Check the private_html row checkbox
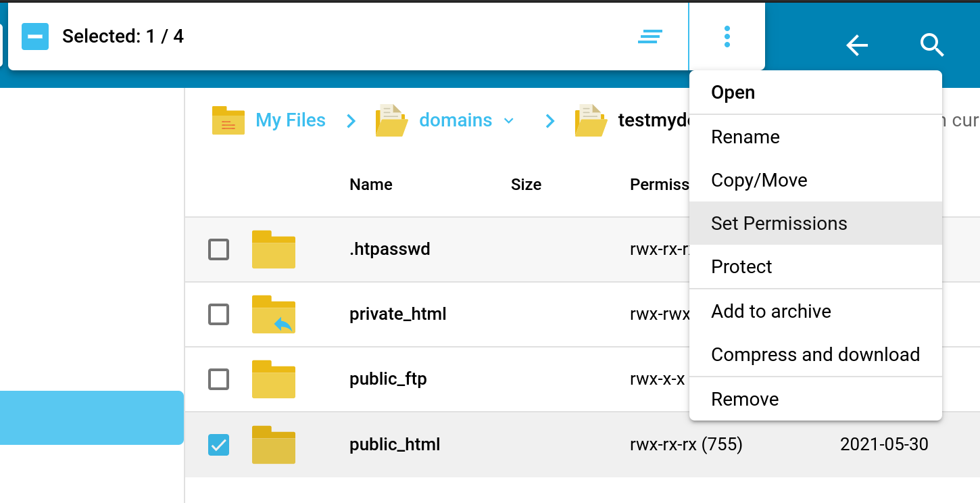Image resolution: width=980 pixels, height=503 pixels. click(218, 314)
